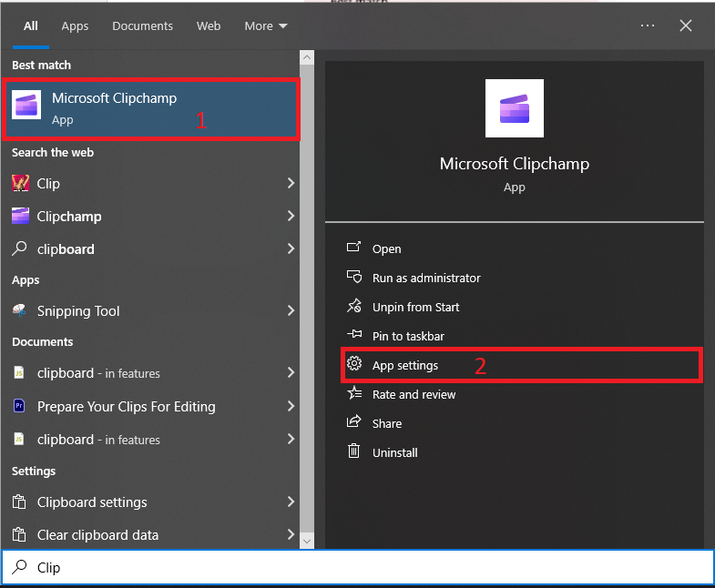Screen dimensions: 715x588
Task: Click the Share icon in actions list
Action: point(354,423)
